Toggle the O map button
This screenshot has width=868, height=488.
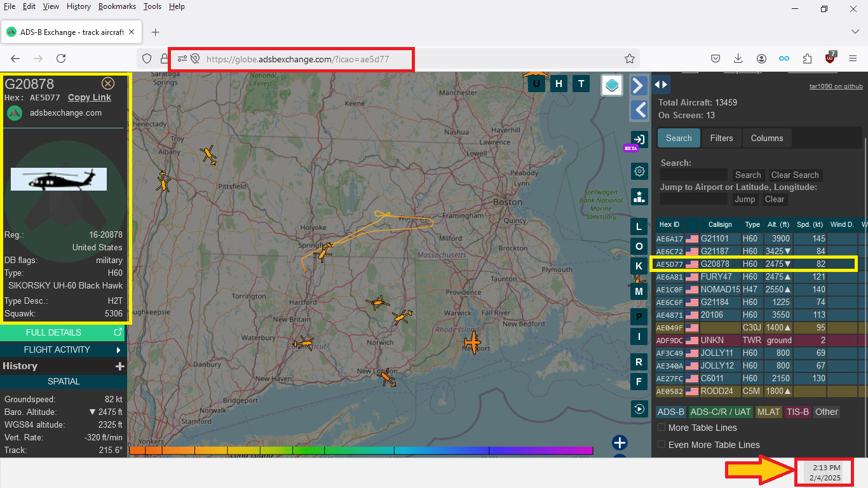[x=639, y=247]
